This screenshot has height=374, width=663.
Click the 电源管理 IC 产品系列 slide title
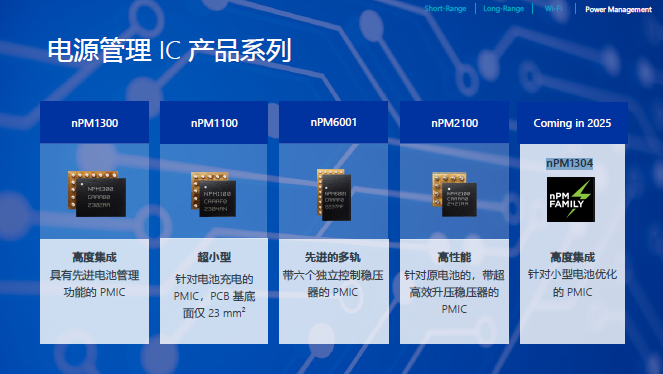click(170, 50)
